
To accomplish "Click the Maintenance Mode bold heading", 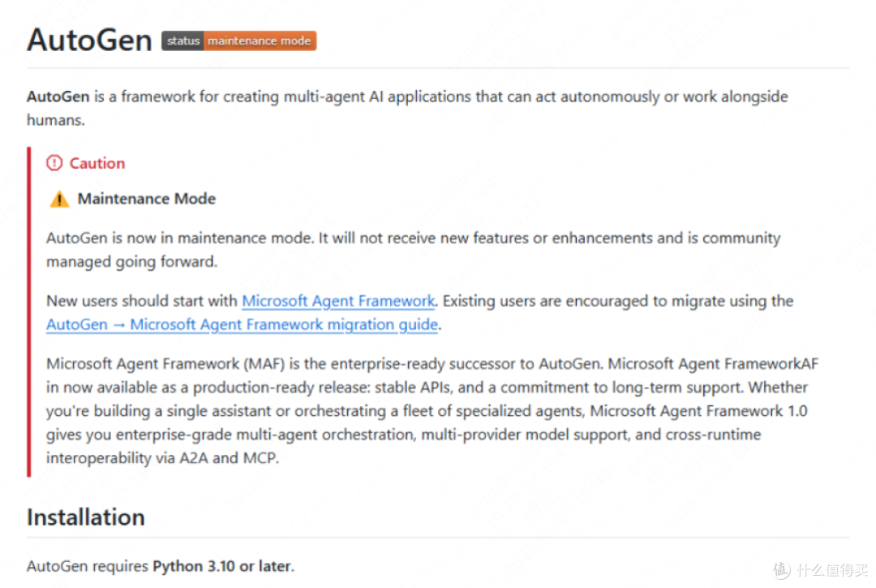I will click(146, 199).
